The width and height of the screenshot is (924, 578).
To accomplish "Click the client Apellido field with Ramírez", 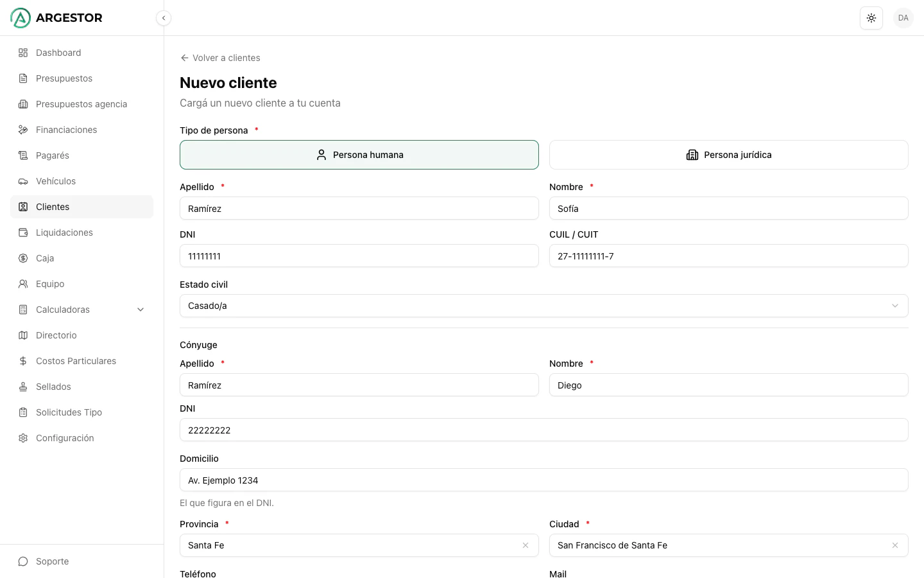I will (359, 208).
